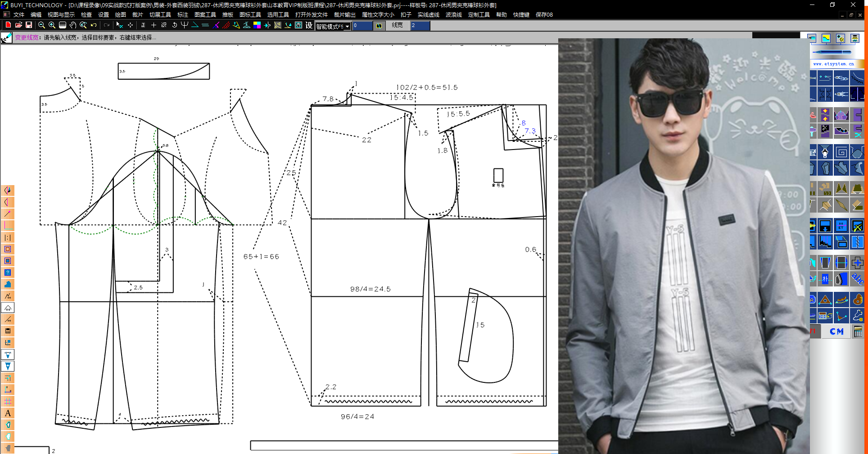
Task: Open the calculator icon beside CM
Action: (858, 331)
